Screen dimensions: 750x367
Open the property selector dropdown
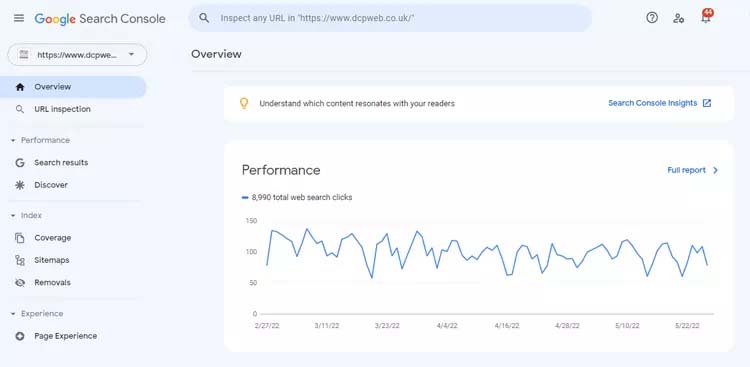pos(77,55)
